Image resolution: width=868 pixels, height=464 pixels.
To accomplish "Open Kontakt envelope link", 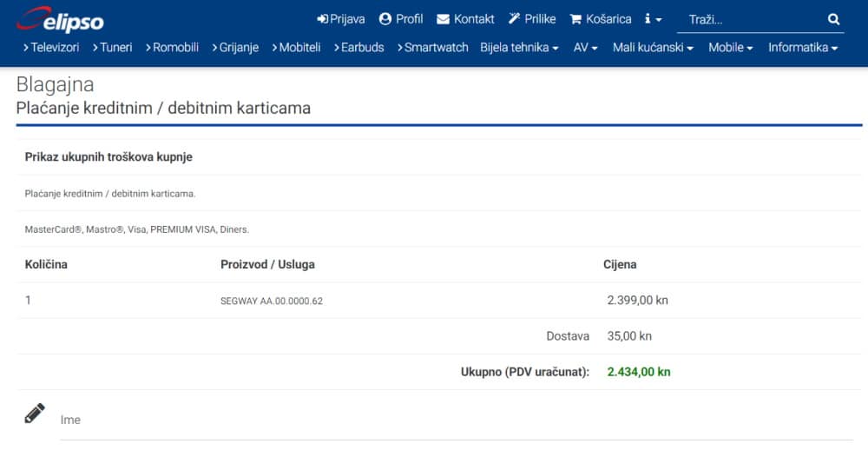I will [465, 19].
